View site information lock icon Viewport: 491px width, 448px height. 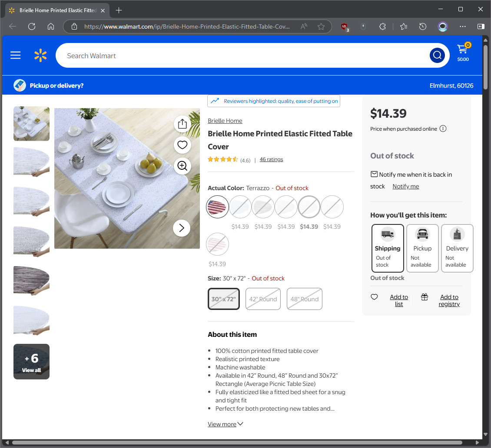tap(74, 26)
